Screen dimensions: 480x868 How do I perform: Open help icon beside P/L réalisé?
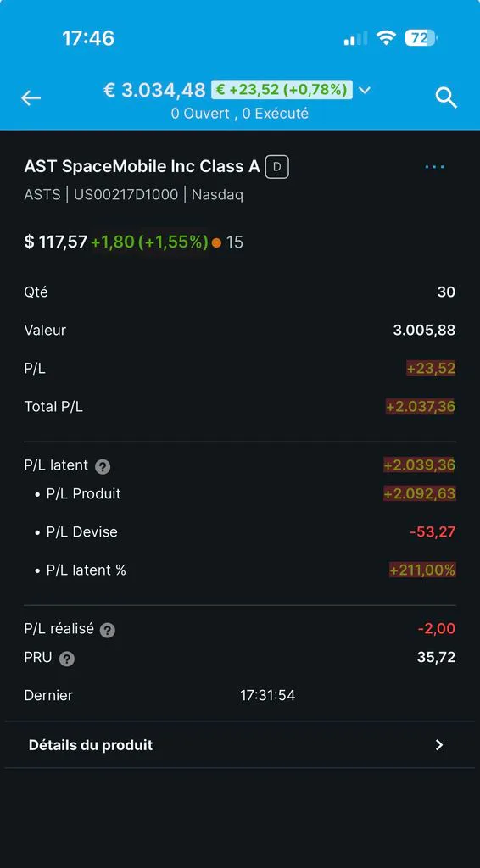click(108, 630)
